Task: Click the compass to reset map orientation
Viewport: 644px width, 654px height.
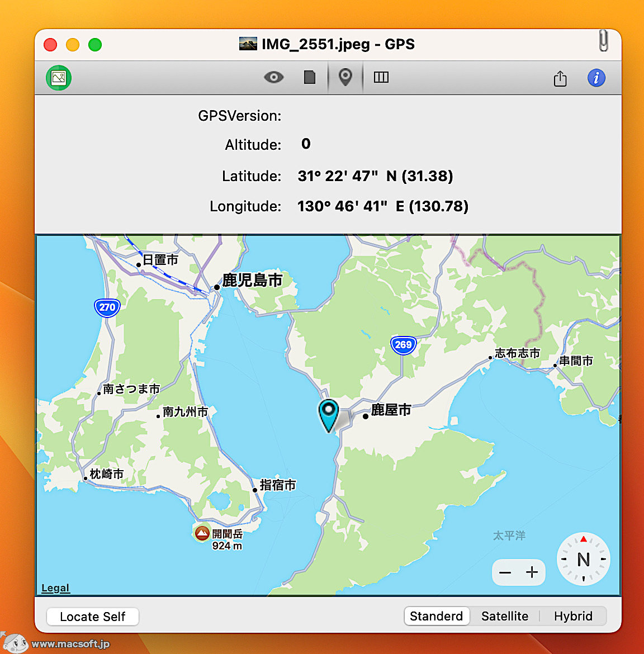Action: click(583, 559)
